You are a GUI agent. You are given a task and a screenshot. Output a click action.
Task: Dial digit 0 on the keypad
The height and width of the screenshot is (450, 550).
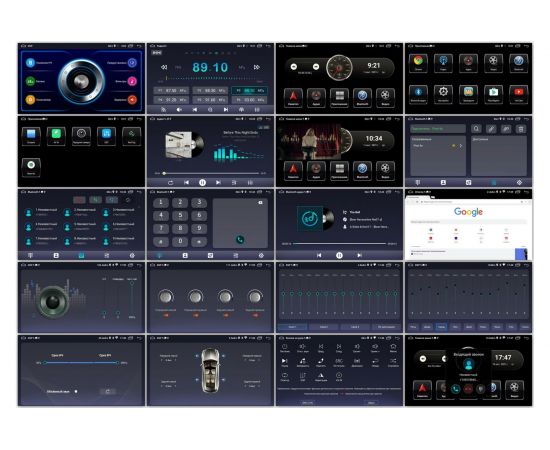[180, 241]
